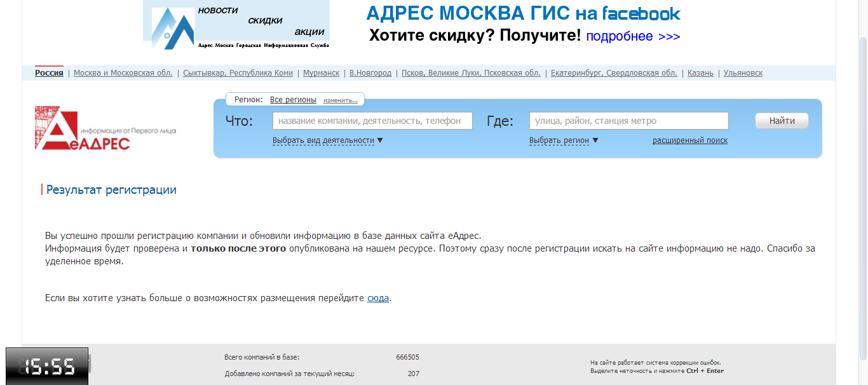Click 'изменить...' to change region
Image resolution: width=868 pixels, height=385 pixels.
[x=341, y=100]
